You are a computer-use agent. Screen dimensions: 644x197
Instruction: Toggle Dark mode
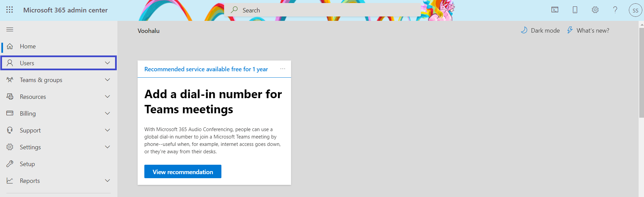pos(540,30)
